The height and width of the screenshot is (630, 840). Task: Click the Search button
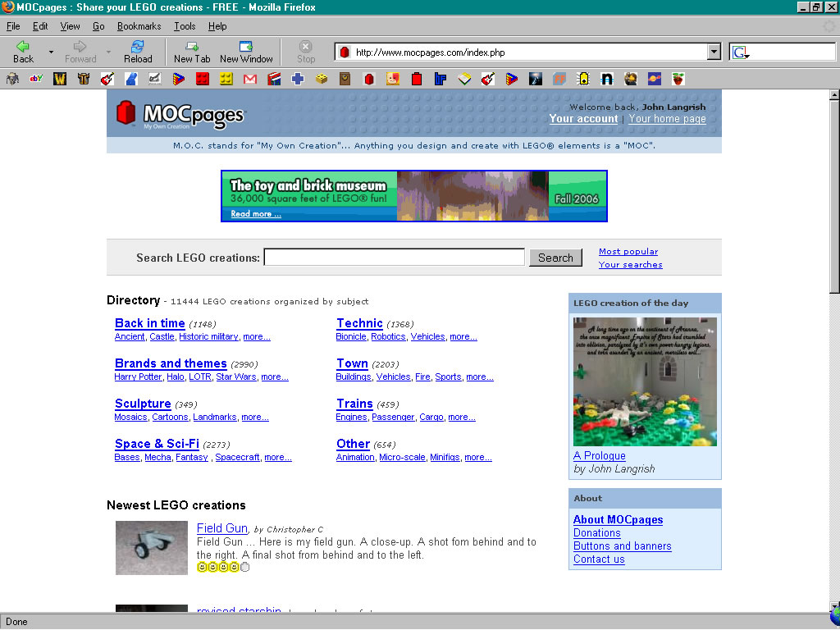[x=555, y=258]
